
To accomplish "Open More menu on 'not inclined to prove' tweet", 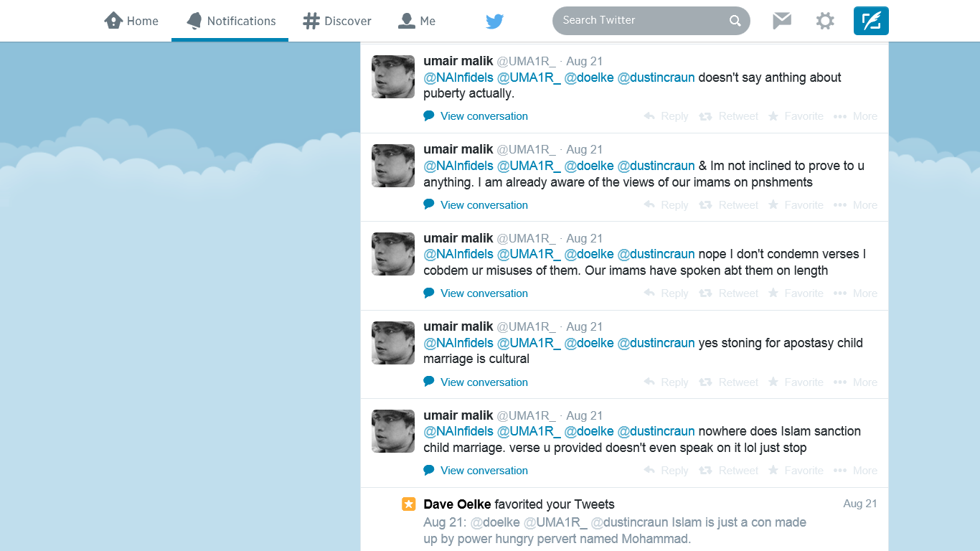I will [x=855, y=205].
